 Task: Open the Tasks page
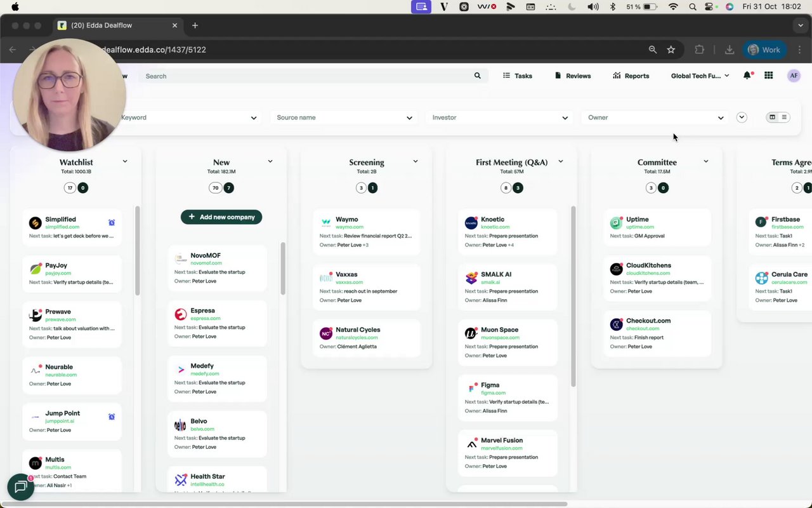coord(517,76)
